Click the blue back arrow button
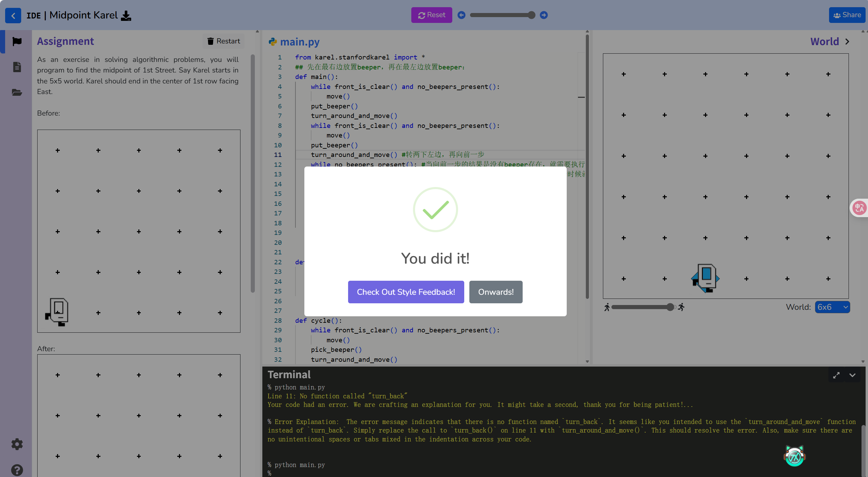This screenshot has width=868, height=477. coord(13,15)
